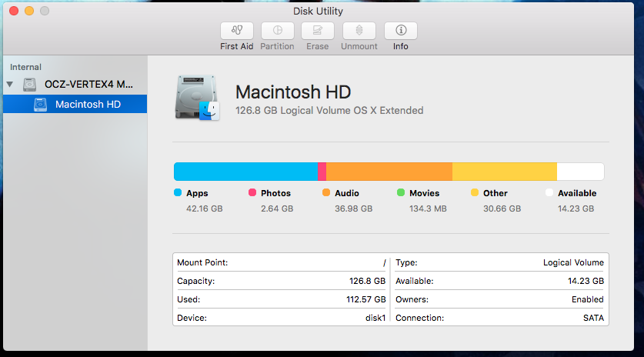Click the yellow Other segment of usage bar
Image resolution: width=644 pixels, height=357 pixels.
coord(505,172)
